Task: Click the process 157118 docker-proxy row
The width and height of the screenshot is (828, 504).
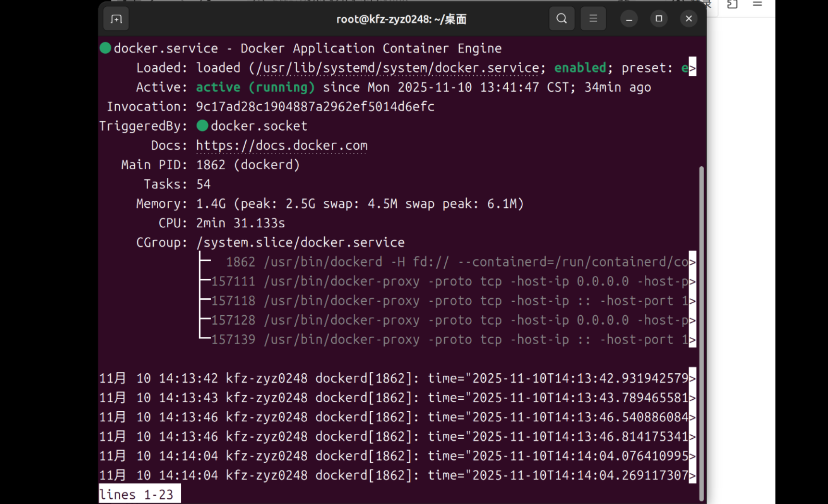Action: click(447, 301)
